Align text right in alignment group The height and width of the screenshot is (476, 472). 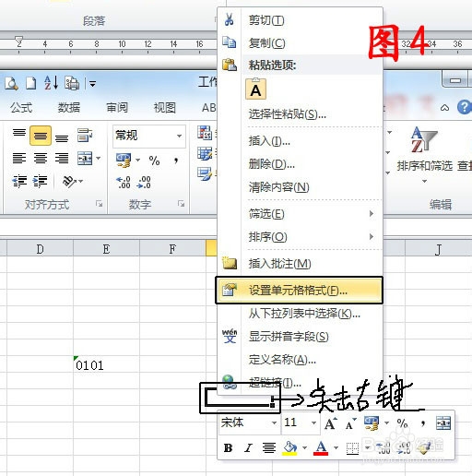click(x=62, y=158)
